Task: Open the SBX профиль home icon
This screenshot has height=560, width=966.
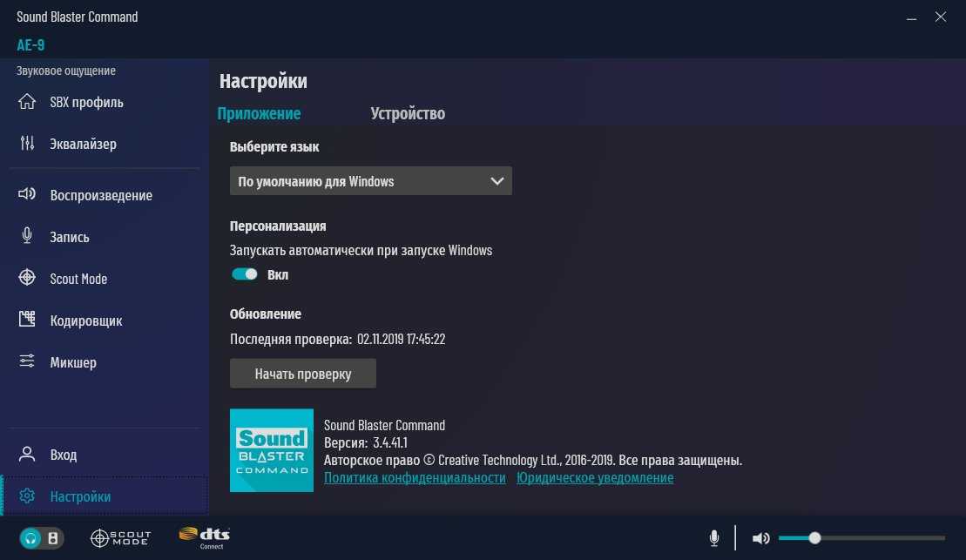Action: (x=26, y=101)
